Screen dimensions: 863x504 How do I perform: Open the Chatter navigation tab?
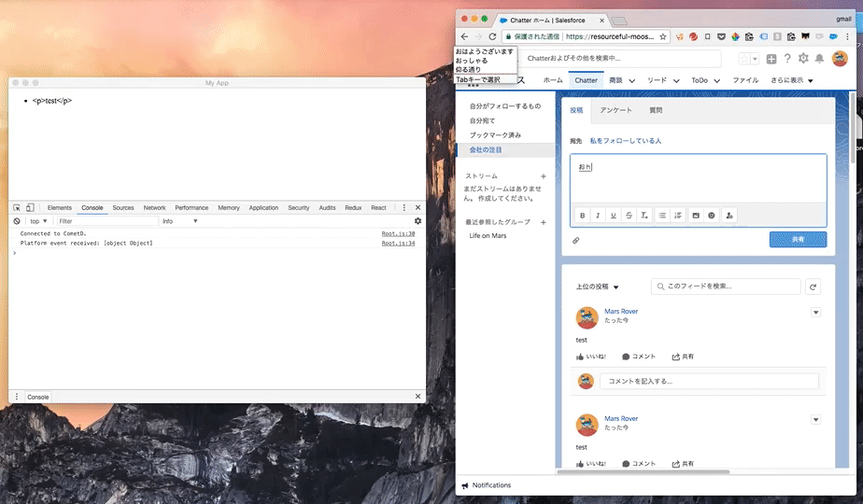pos(586,80)
